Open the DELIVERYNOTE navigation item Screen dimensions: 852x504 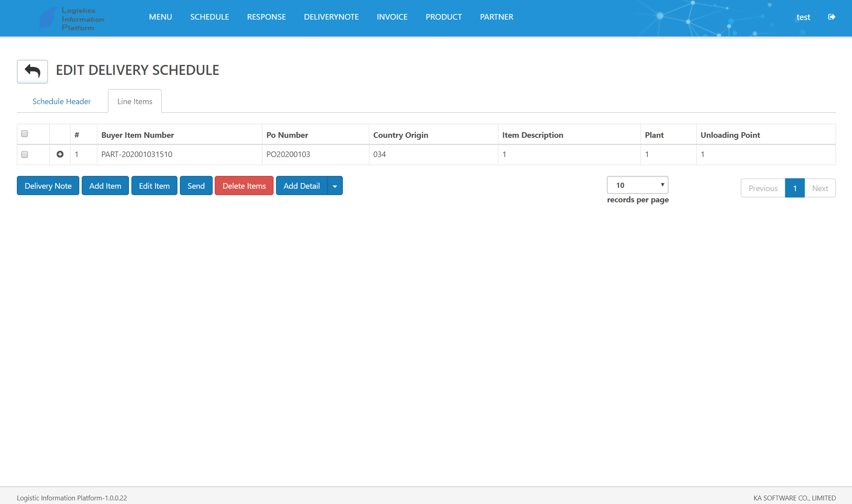tap(331, 17)
